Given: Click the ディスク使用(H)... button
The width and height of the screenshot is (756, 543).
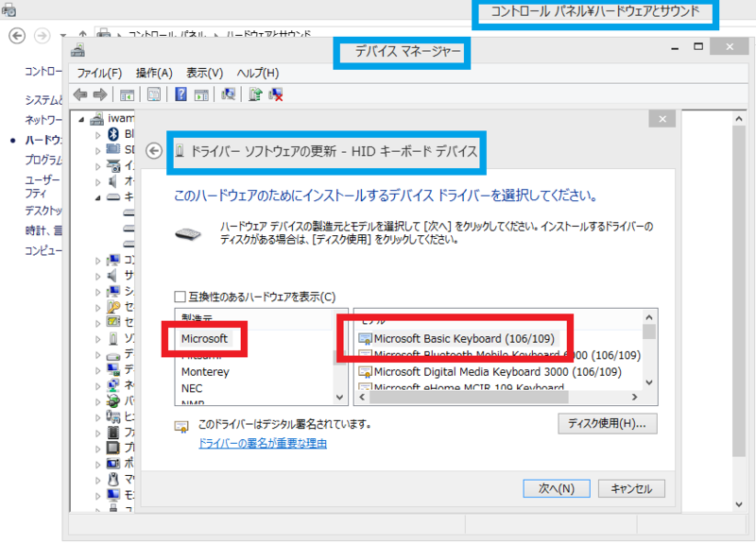Looking at the screenshot, I should tap(608, 423).
